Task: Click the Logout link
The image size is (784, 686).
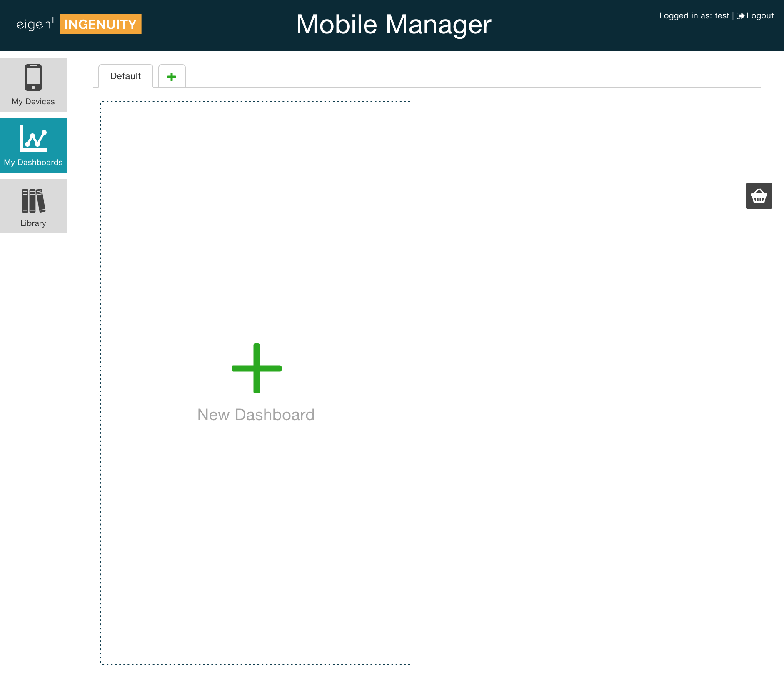Action: point(755,16)
